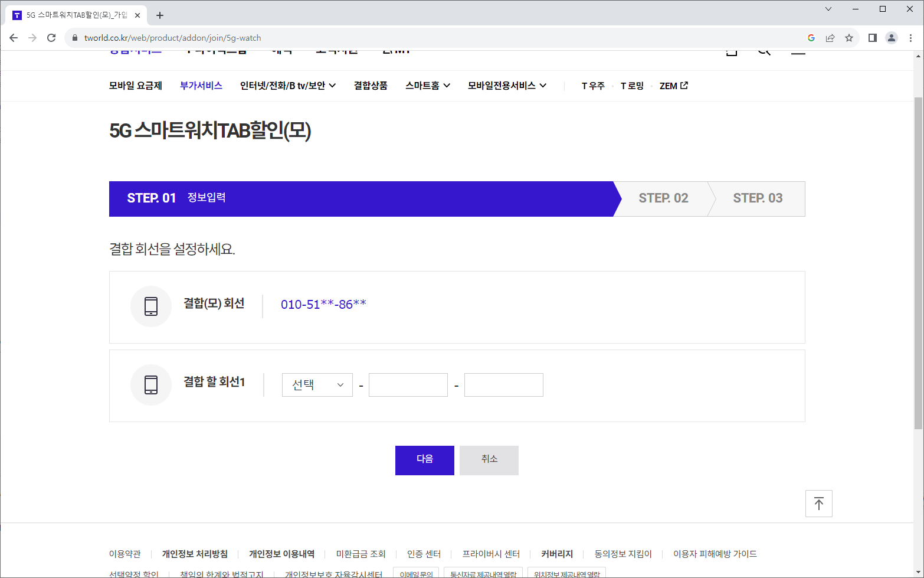Click heading 5G 스마트워치TAB할인(모)

coord(210,130)
